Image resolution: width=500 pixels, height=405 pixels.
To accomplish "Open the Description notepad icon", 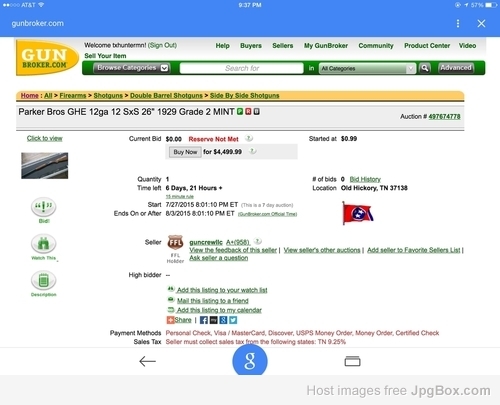I will [44, 280].
